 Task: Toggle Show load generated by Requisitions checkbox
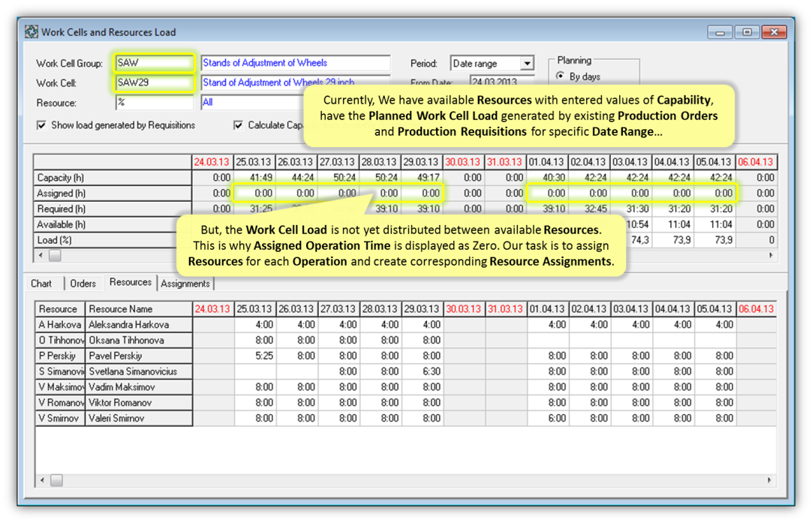(41, 125)
